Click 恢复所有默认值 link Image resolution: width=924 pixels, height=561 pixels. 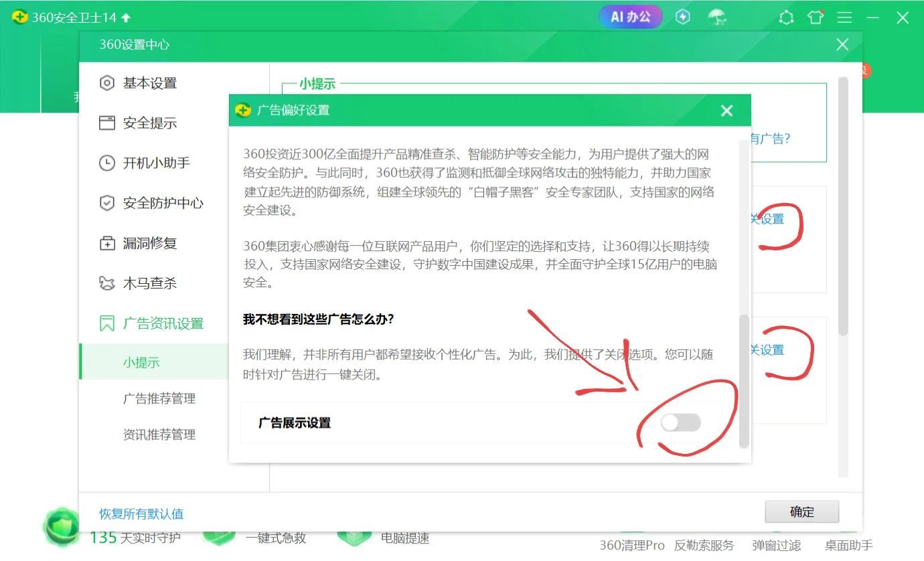tap(141, 514)
